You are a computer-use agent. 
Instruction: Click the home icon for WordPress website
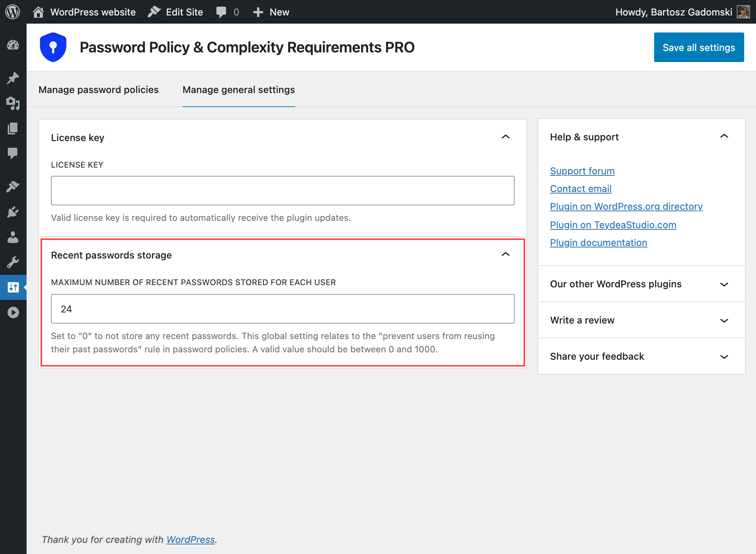[38, 12]
